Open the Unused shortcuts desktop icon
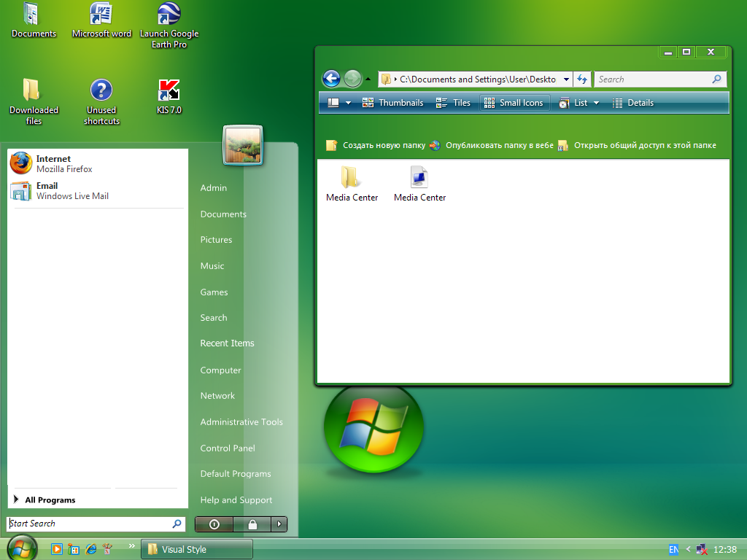Screen dimensions: 747x560 tap(101, 102)
